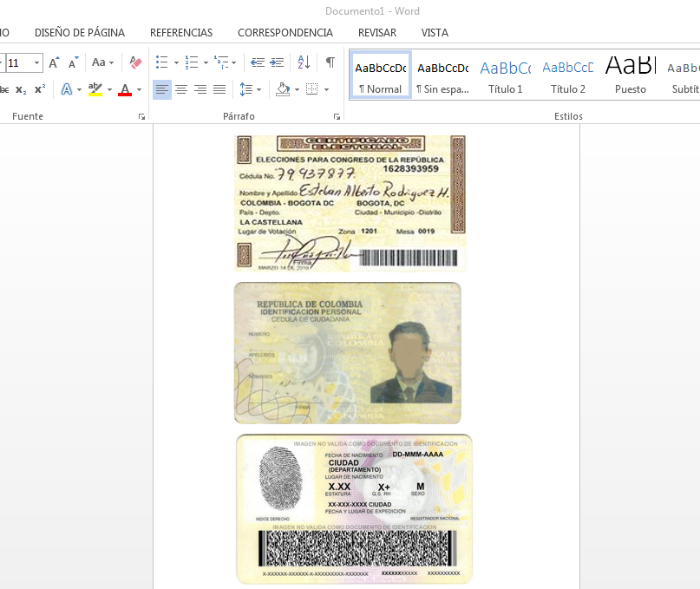The width and height of the screenshot is (700, 589).
Task: Apply shading with paint bucket icon
Action: 283,89
